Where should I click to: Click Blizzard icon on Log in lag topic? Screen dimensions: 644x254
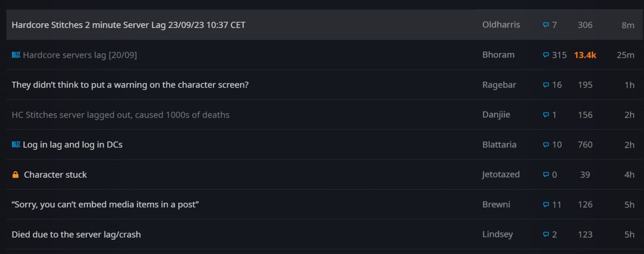[16, 144]
